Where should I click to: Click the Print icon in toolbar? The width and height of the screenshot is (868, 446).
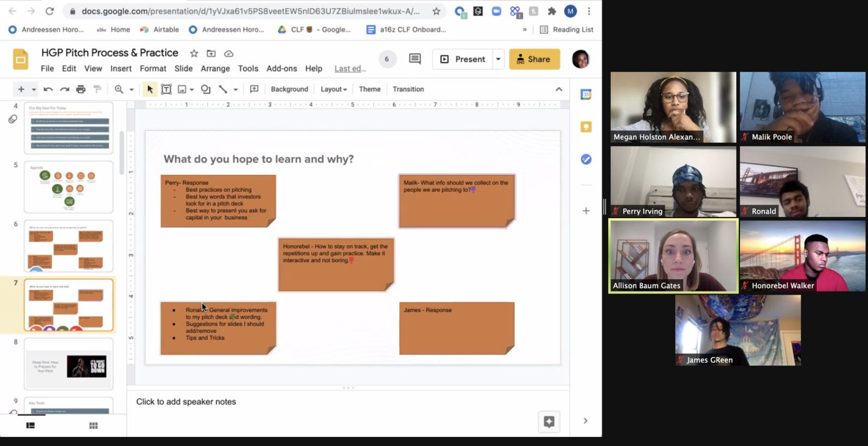pyautogui.click(x=81, y=90)
